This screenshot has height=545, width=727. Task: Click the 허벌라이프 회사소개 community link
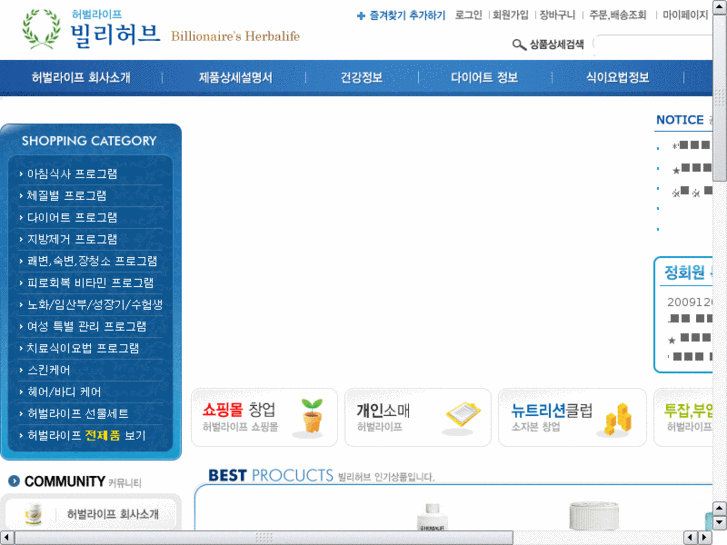[113, 514]
